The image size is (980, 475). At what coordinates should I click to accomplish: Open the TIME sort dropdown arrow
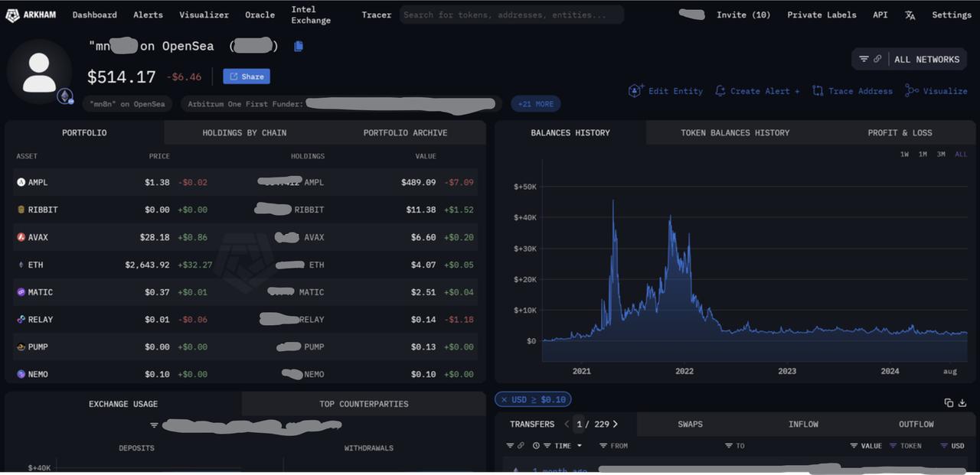click(580, 445)
